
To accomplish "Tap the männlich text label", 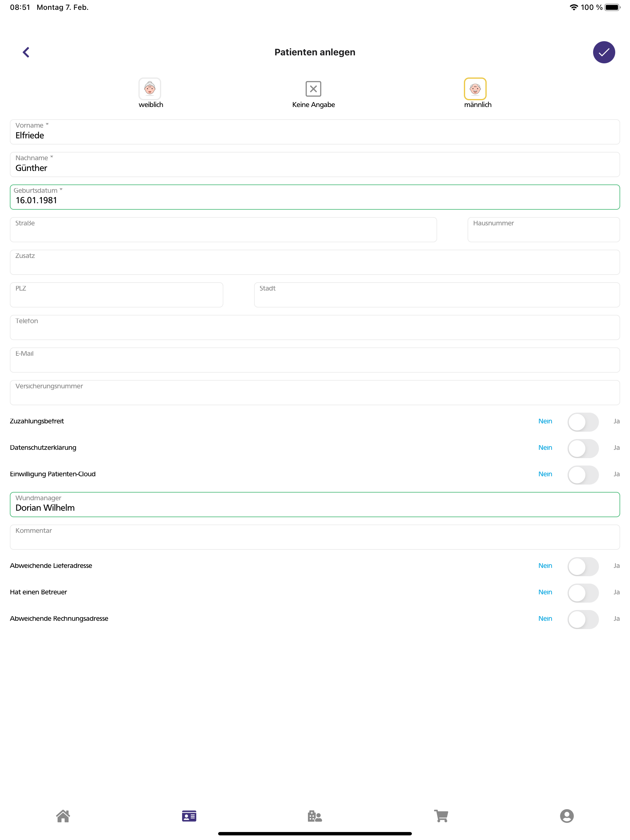I will (478, 105).
